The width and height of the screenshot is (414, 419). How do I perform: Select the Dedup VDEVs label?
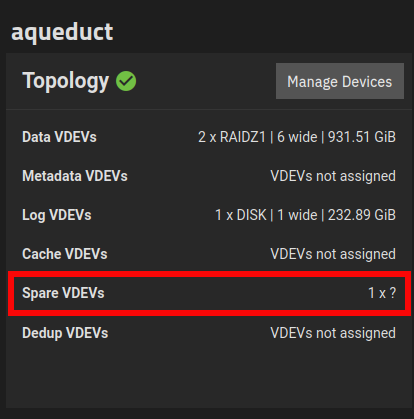65,333
